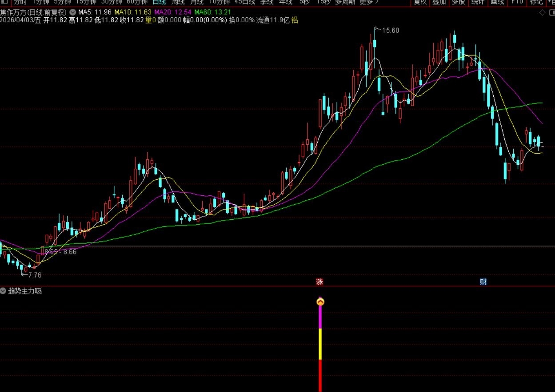Expand the main chart indicator dropdown arrow
The height and width of the screenshot is (392, 555).
click(x=72, y=12)
